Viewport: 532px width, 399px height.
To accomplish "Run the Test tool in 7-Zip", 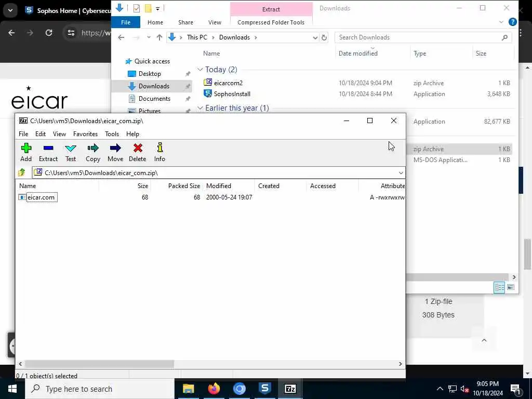I will (x=71, y=152).
